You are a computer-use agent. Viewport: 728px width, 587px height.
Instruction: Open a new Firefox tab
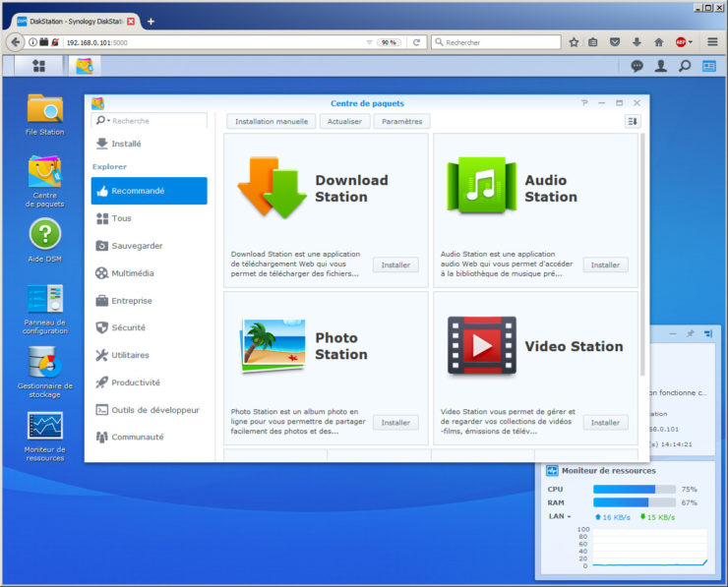(x=151, y=22)
